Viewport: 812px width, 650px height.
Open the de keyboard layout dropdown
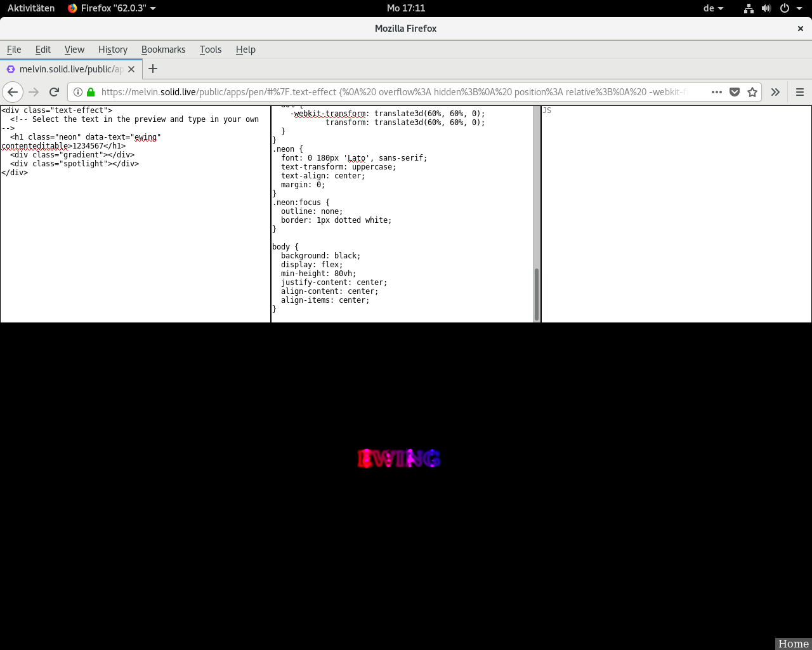713,8
